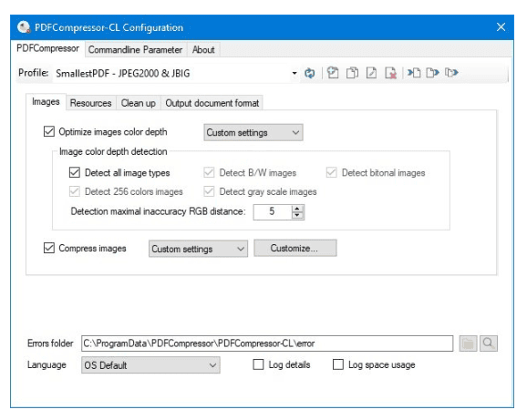Screen dimensions: 527x420
Task: Click the delete profile icon with red X
Action: click(x=390, y=73)
